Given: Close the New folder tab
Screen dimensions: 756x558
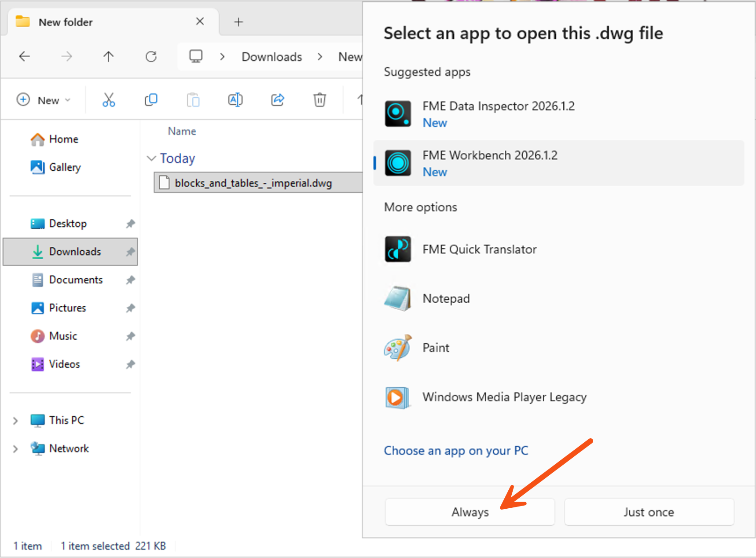Looking at the screenshot, I should tap(200, 21).
